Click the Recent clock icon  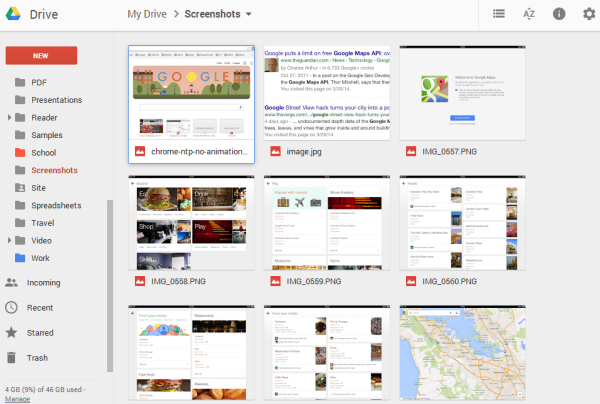tap(11, 308)
